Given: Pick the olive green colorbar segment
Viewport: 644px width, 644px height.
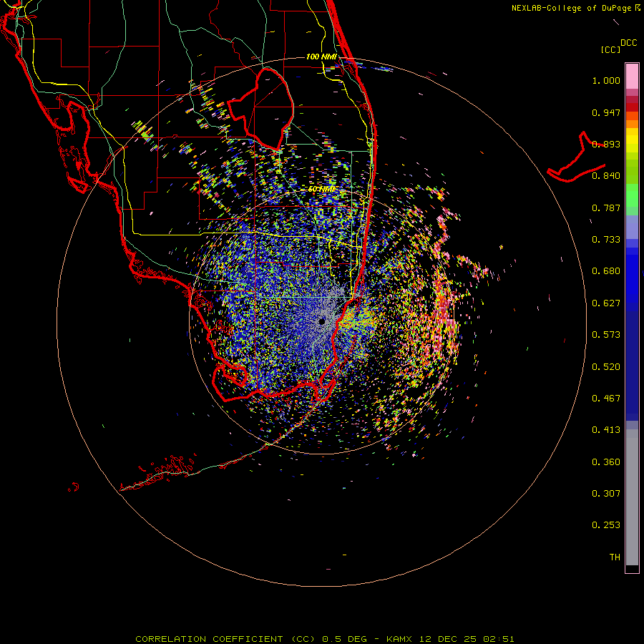Looking at the screenshot, I should (x=632, y=171).
